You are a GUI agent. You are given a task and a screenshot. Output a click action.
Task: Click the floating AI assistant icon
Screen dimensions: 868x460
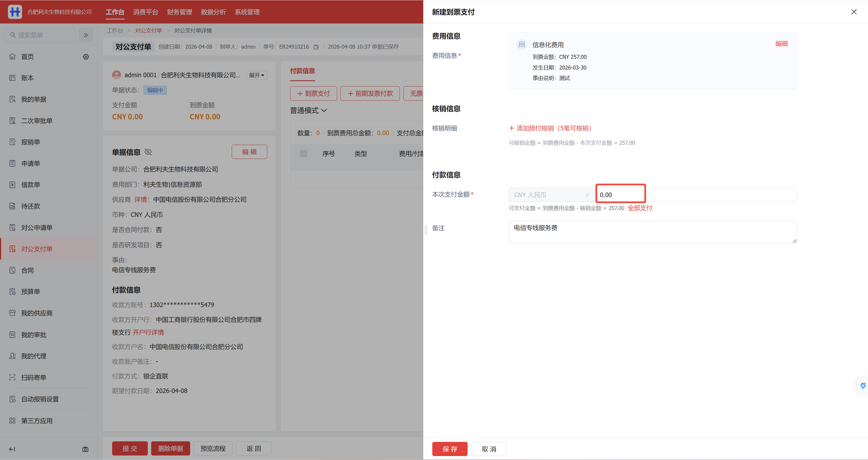(x=863, y=385)
